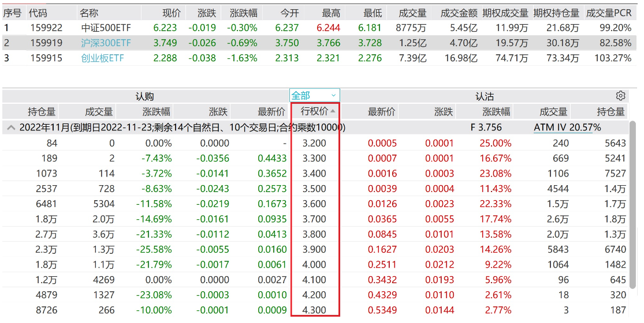Screen dimensions: 644x323
Task: Click the 序号 column header
Action: [13, 12]
